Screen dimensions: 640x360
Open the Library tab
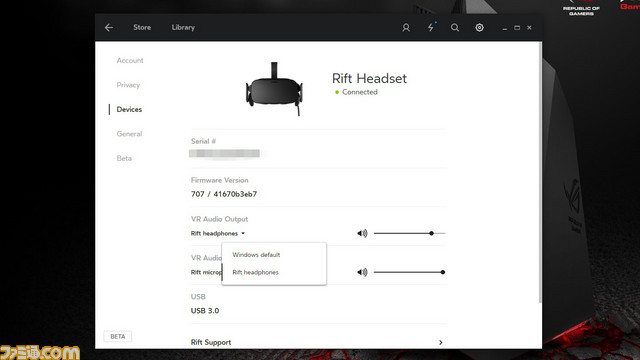pos(183,27)
